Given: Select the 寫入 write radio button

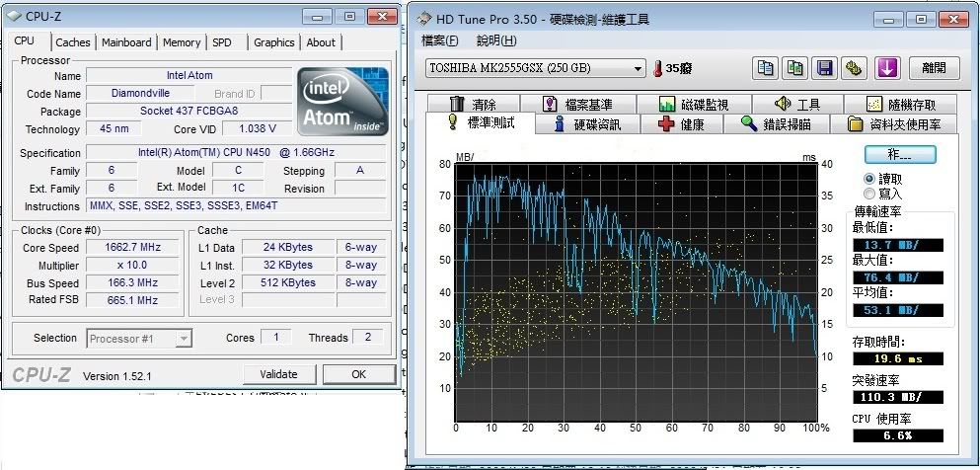Looking at the screenshot, I should tap(869, 195).
